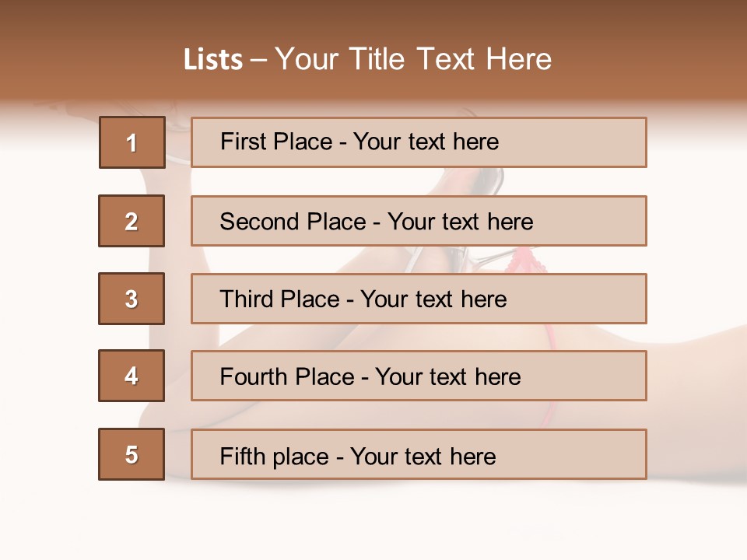Click the word 'Fifth' in the last bar
747x560 pixels.
point(243,456)
